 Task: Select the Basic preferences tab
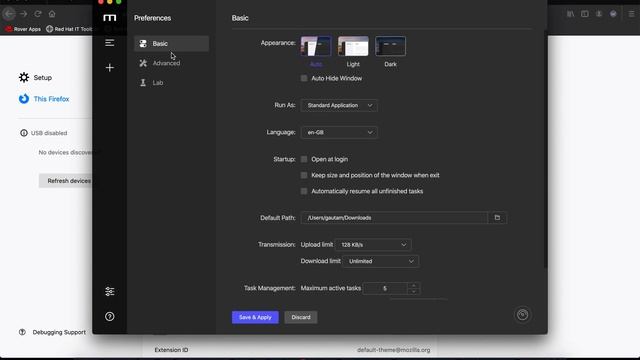(171, 44)
